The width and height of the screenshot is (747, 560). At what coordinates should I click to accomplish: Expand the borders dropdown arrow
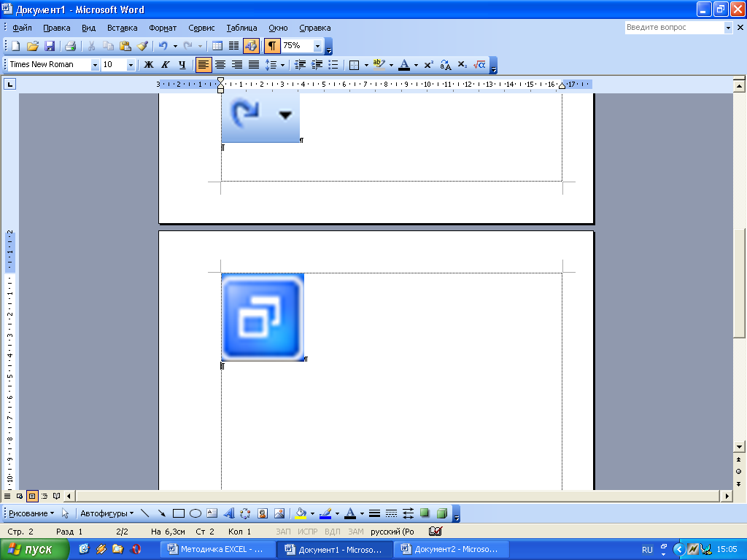[366, 65]
